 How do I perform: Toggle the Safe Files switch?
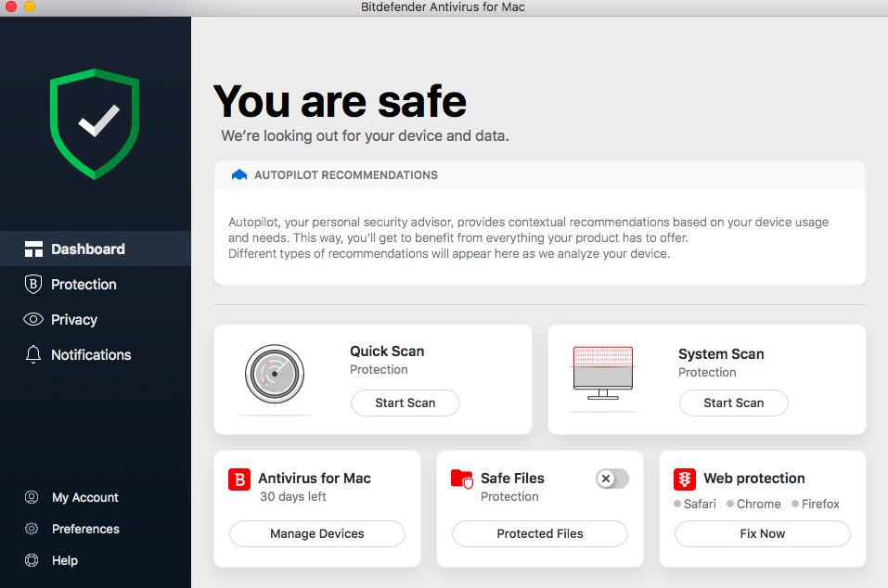click(x=612, y=479)
